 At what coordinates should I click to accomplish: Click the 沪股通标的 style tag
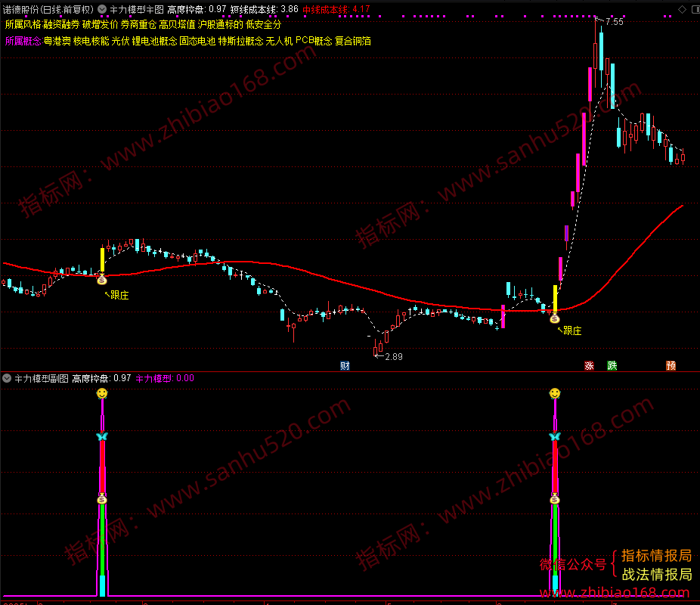click(x=221, y=24)
